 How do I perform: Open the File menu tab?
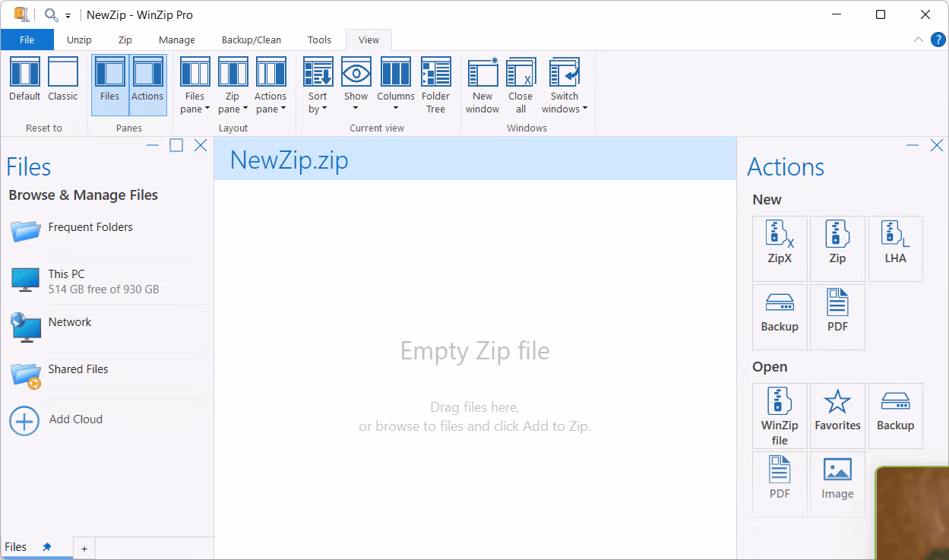27,40
